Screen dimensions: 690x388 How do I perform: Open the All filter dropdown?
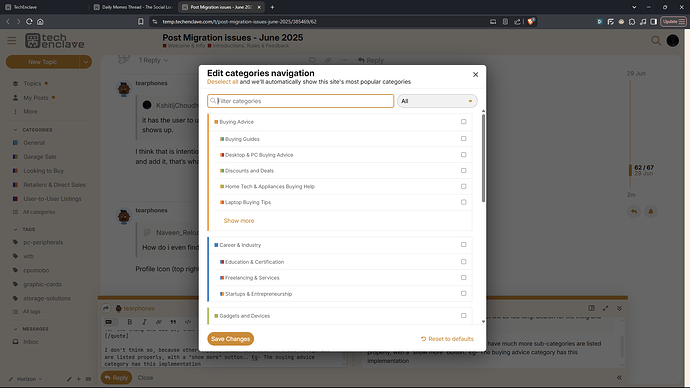[x=437, y=101]
